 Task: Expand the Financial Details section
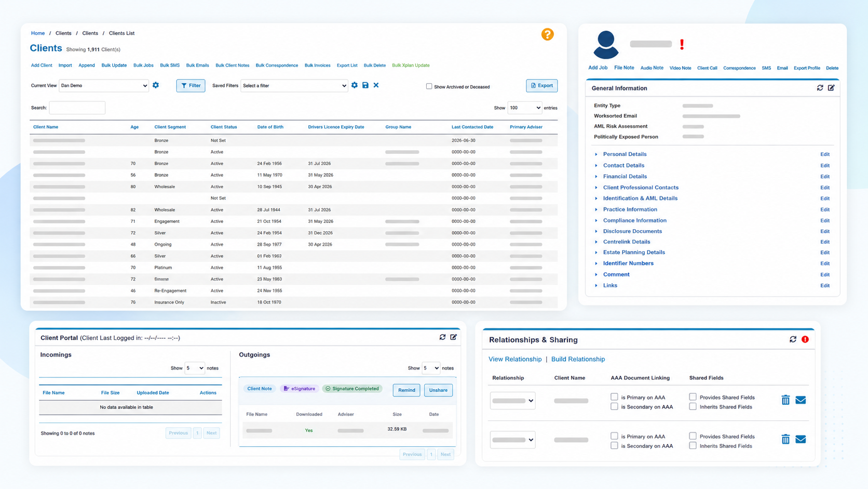pyautogui.click(x=625, y=177)
